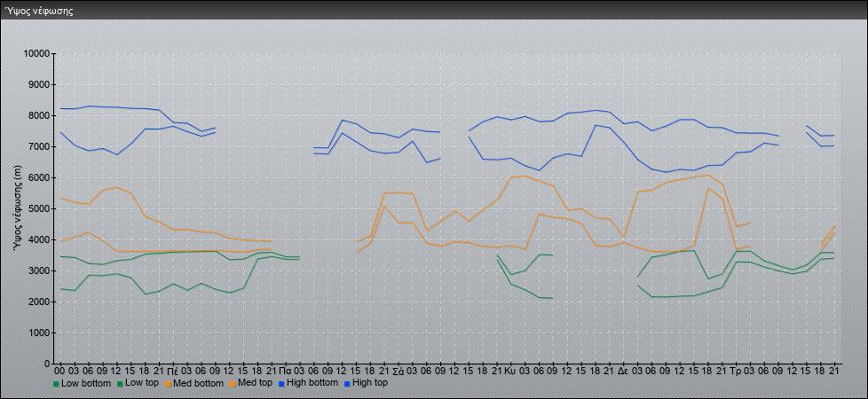Image resolution: width=868 pixels, height=399 pixels.
Task: Click the 3000 value on the y-axis
Action: coord(39,270)
